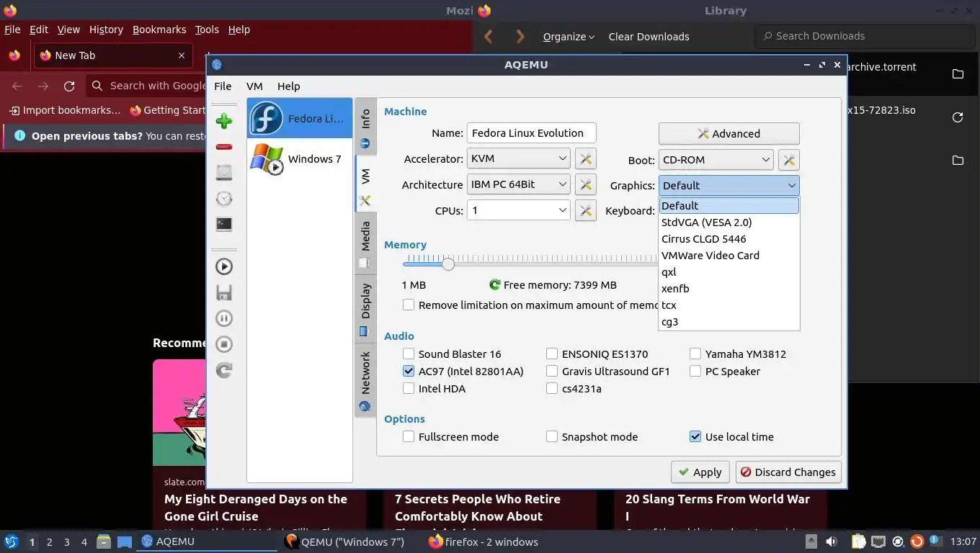Open the taskbar start menu icon
Screen dimensions: 980x553
tap(12, 541)
